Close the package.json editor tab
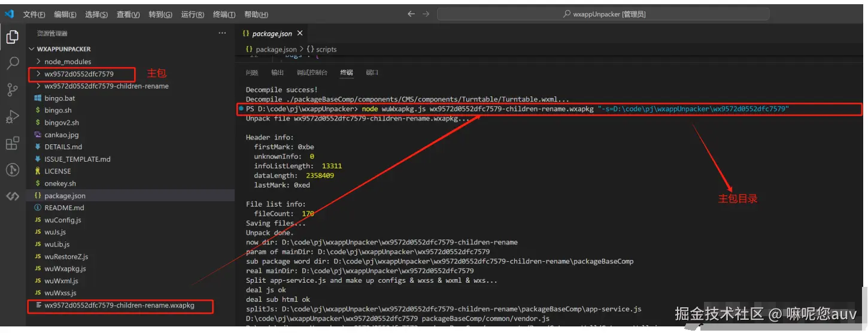The image size is (868, 333). click(300, 34)
